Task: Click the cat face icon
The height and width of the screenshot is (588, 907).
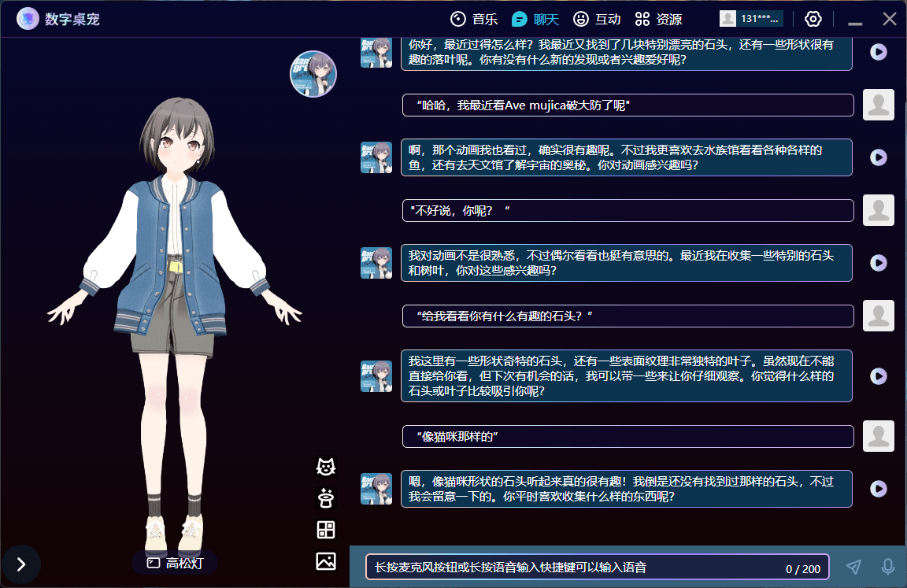Action: [x=325, y=466]
